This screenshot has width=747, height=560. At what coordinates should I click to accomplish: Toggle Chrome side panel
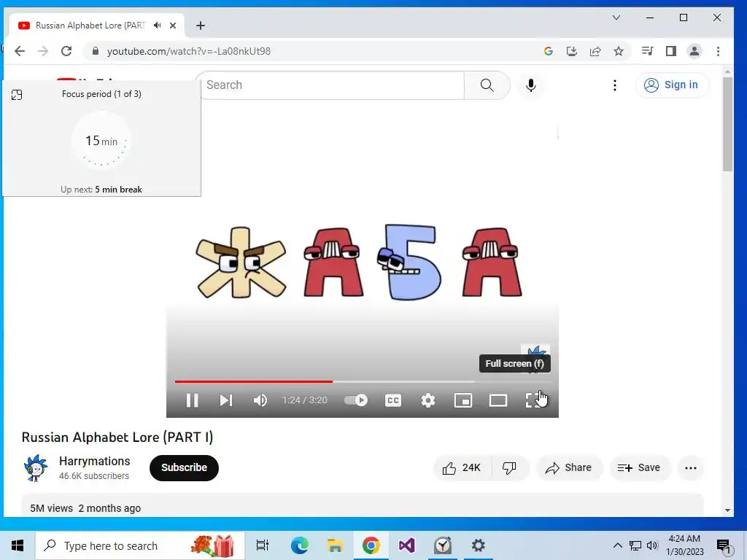[x=671, y=51]
